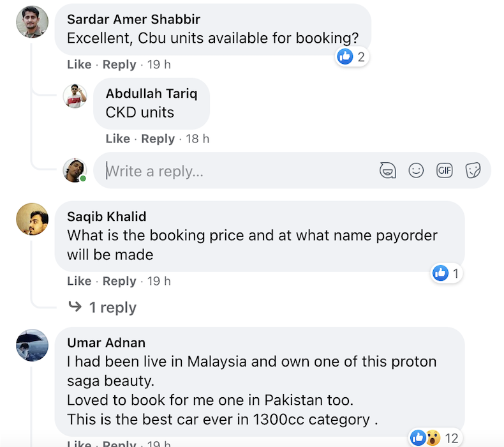Click the avatar sticker icon in the reply box

pyautogui.click(x=387, y=170)
